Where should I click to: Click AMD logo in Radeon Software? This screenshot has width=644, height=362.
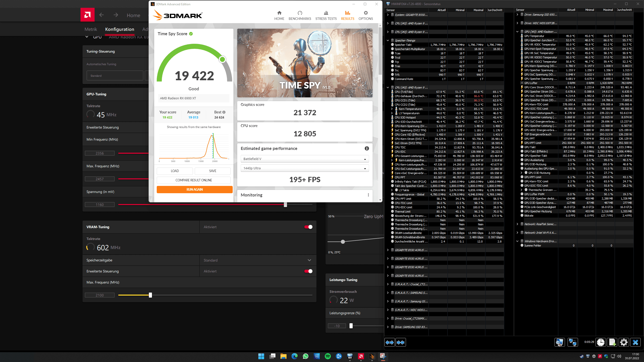click(x=87, y=15)
